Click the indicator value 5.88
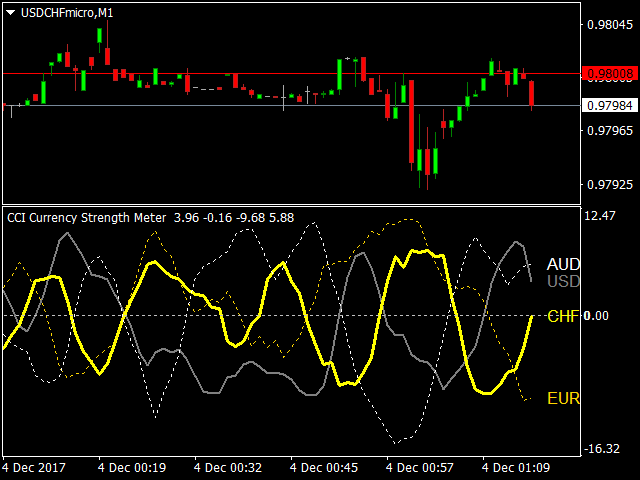The image size is (640, 480). click(x=282, y=218)
